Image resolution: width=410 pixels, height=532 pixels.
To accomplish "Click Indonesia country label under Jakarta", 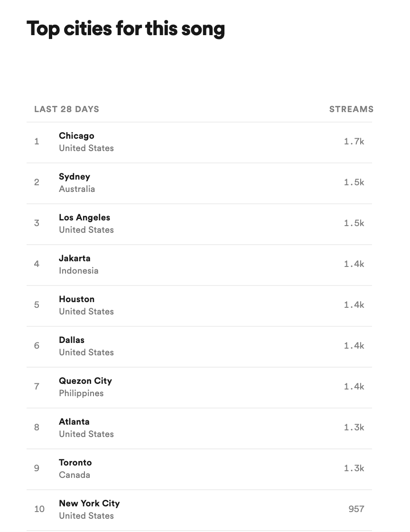I will pyautogui.click(x=79, y=271).
